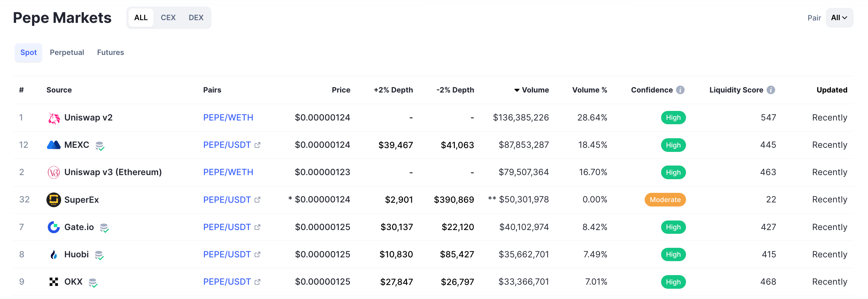Open external link icon beside MEXC PEPE/USDT
This screenshot has width=868, height=299.
[257, 145]
